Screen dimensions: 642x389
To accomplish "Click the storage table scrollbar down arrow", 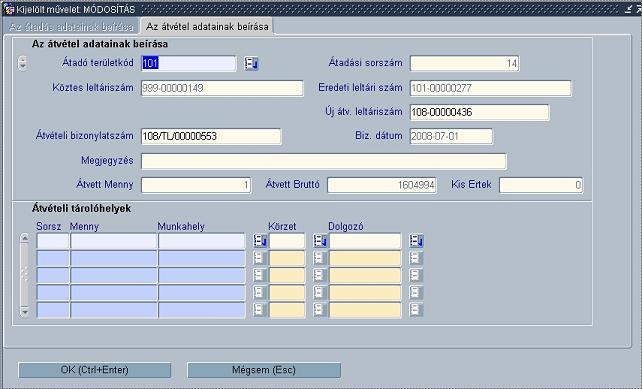I will pos(25,312).
